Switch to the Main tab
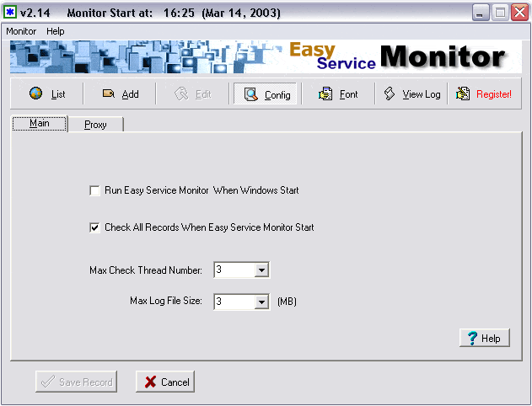Screen dimensions: 532x406 coord(40,123)
